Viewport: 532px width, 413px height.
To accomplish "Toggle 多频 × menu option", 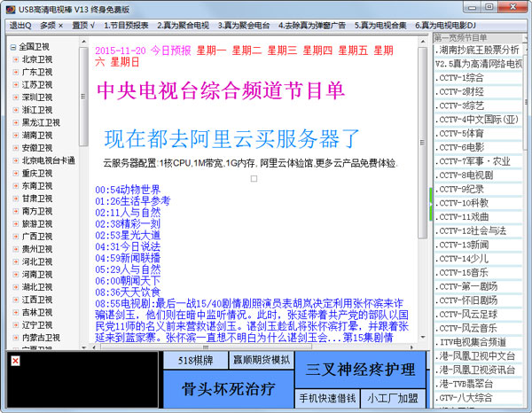I will pyautogui.click(x=51, y=26).
